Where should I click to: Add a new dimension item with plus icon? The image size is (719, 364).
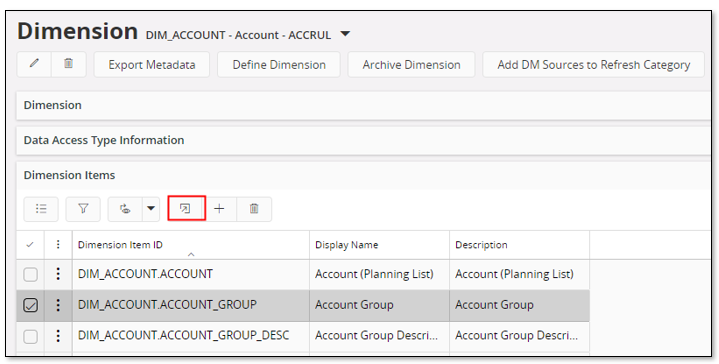coord(220,209)
